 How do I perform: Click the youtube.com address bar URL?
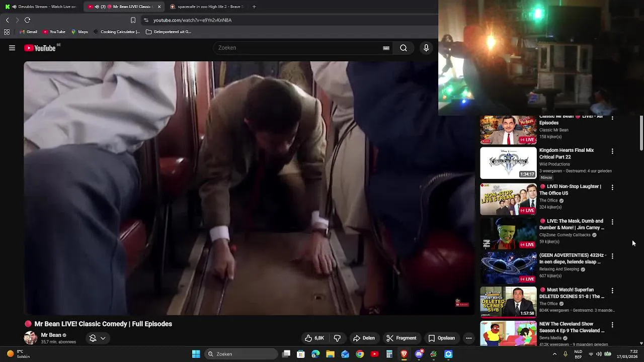[192, 20]
